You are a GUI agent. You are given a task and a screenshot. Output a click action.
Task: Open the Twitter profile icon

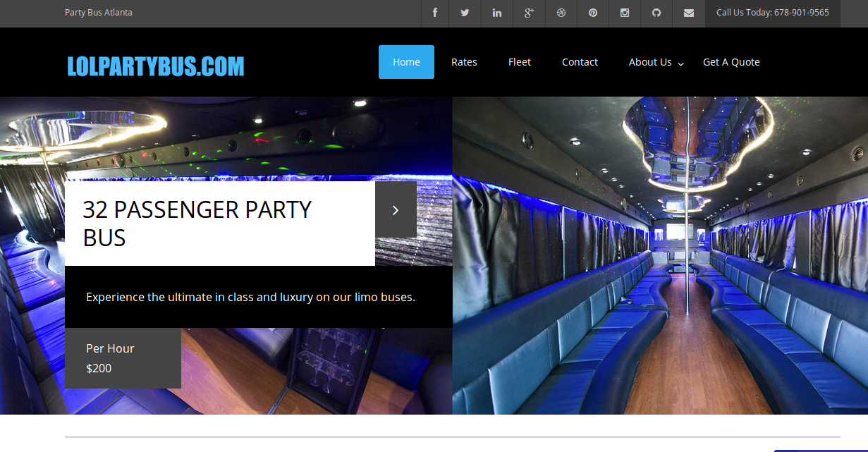tap(465, 13)
